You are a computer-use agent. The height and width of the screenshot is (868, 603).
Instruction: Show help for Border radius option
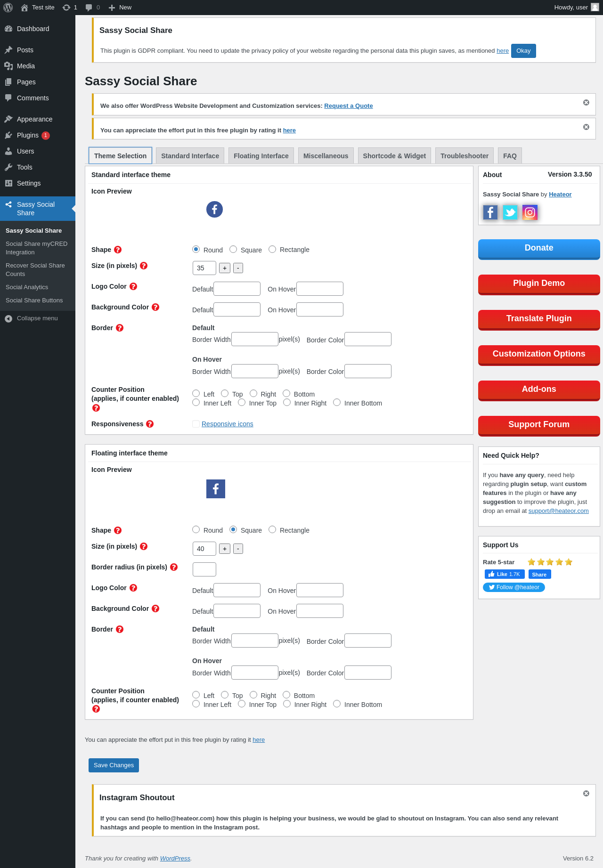[174, 567]
